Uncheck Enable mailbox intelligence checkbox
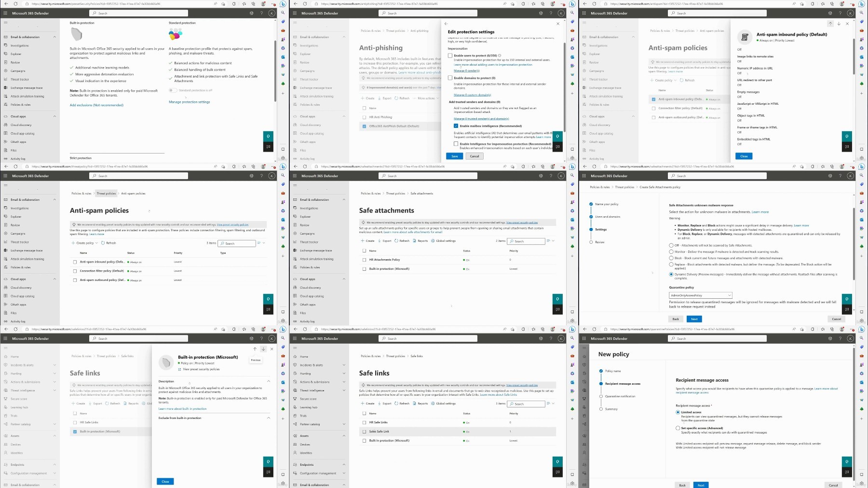Viewport: 868px width, 488px height. pos(456,126)
